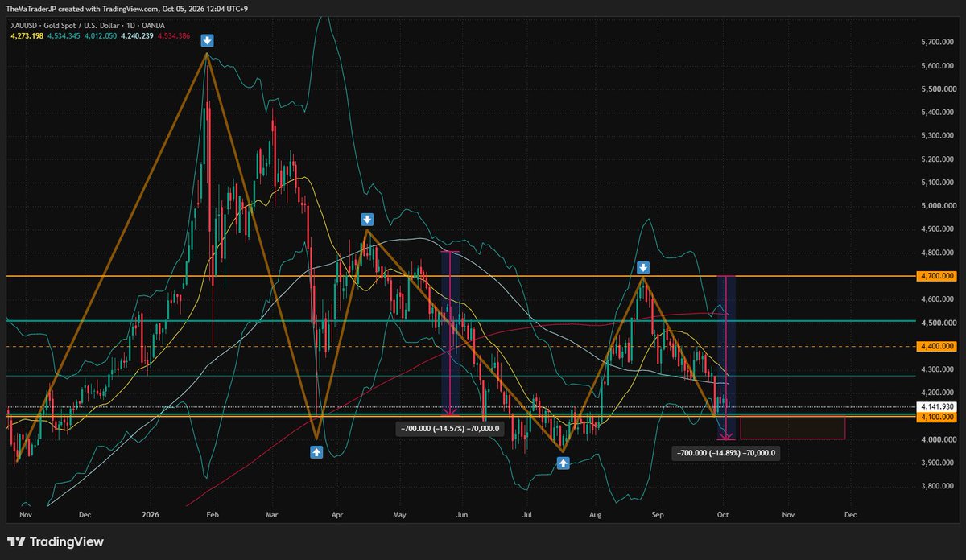
Task: Select the -700.000 (-14.57%) measurement label
Action: (x=450, y=429)
